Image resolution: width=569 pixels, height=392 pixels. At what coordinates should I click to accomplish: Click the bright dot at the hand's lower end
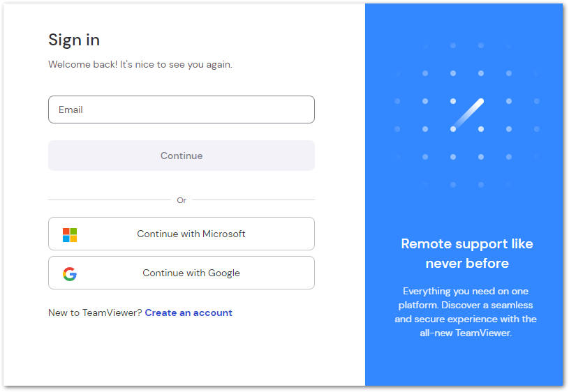pos(453,129)
